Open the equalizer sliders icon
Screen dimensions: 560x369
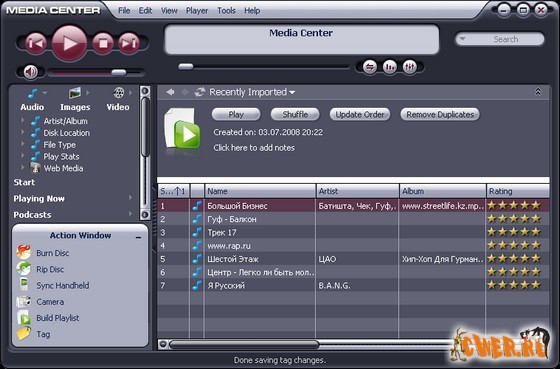click(410, 67)
